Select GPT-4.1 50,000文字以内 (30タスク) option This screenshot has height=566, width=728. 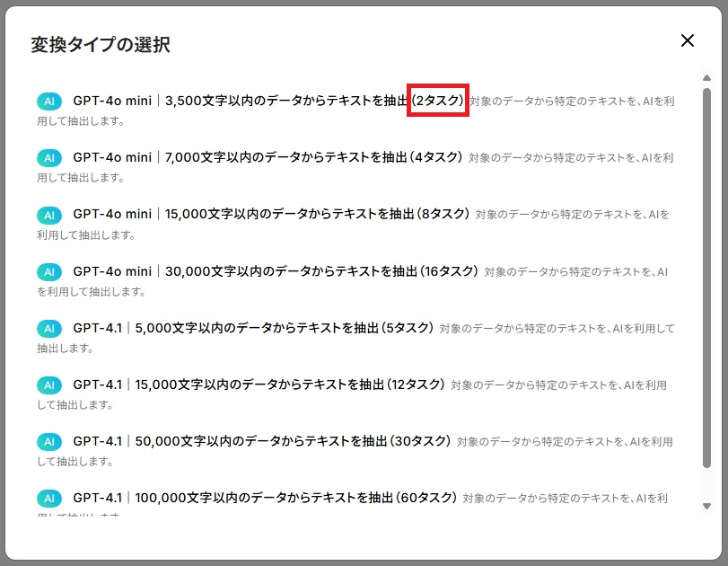click(356, 451)
